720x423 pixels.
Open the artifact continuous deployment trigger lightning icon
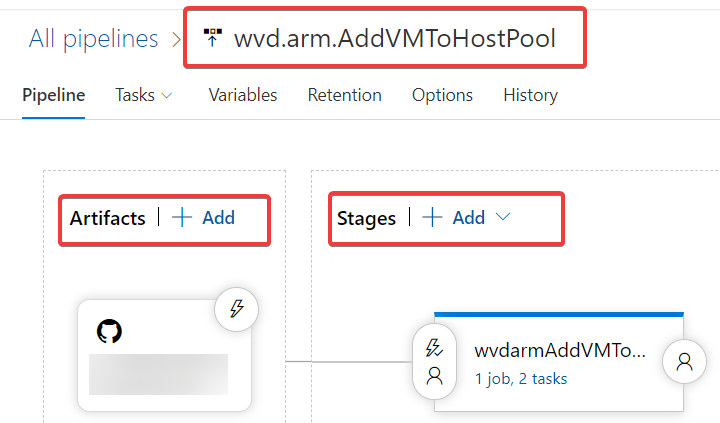point(237,308)
